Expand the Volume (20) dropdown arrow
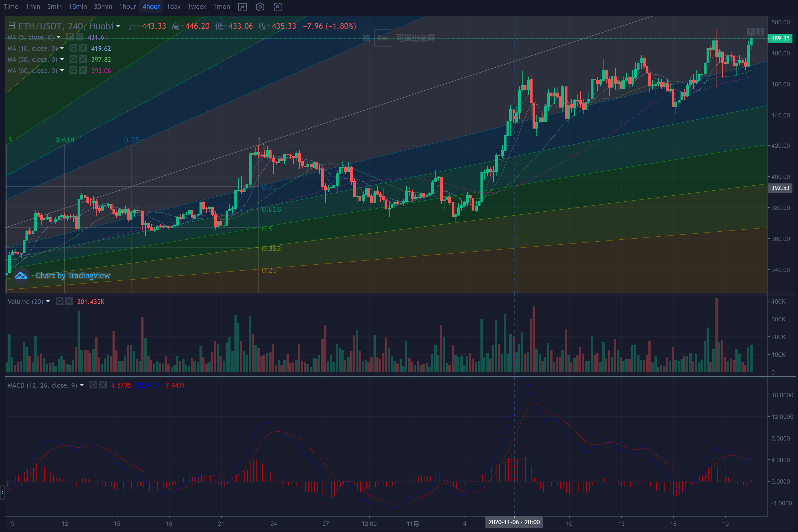798x532 pixels. tap(48, 302)
